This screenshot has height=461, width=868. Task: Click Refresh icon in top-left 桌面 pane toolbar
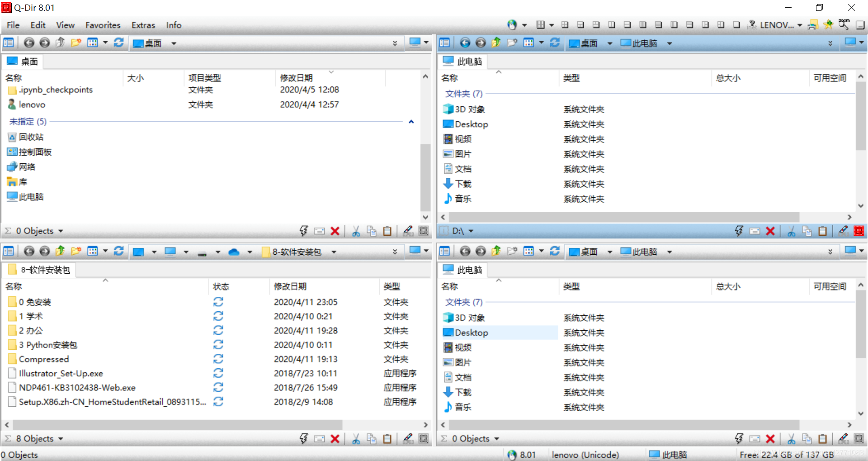[x=119, y=43]
